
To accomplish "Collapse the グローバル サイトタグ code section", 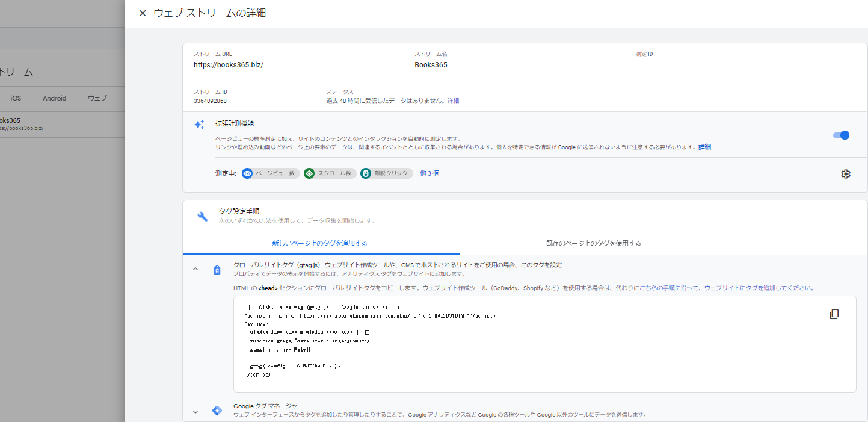I will 195,268.
